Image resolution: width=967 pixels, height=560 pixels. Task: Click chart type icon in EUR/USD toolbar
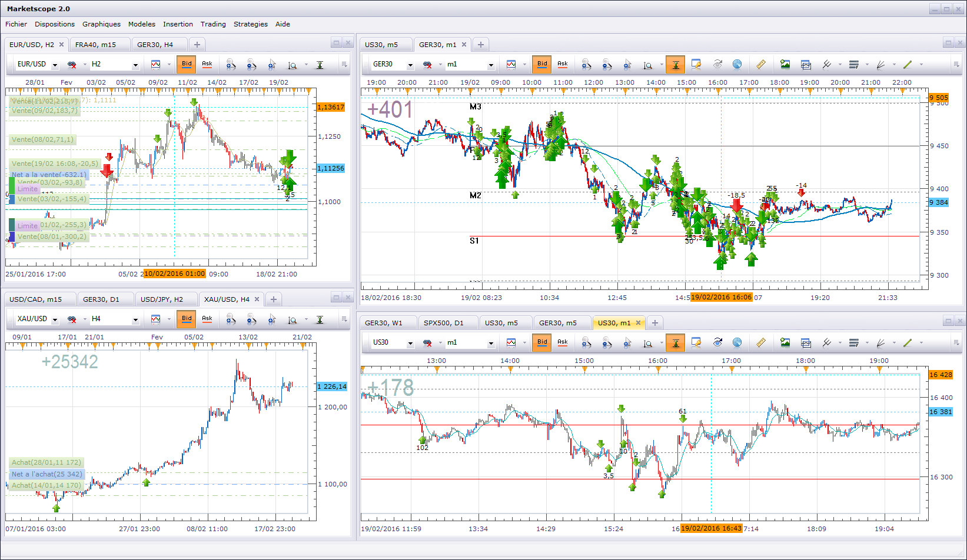[155, 64]
